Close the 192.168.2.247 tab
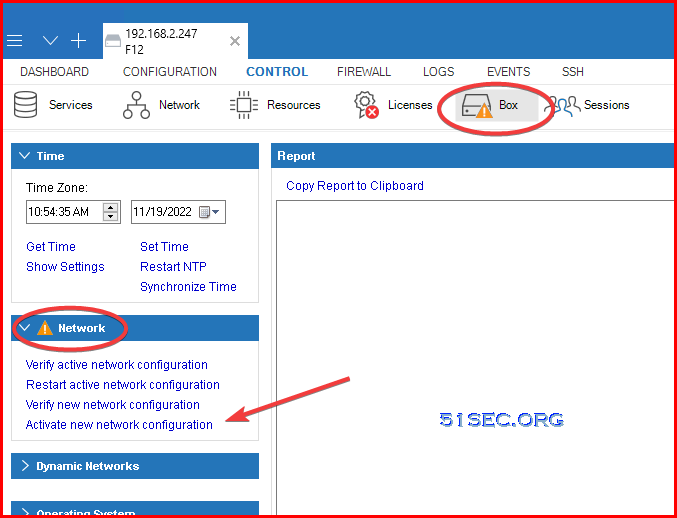 235,41
